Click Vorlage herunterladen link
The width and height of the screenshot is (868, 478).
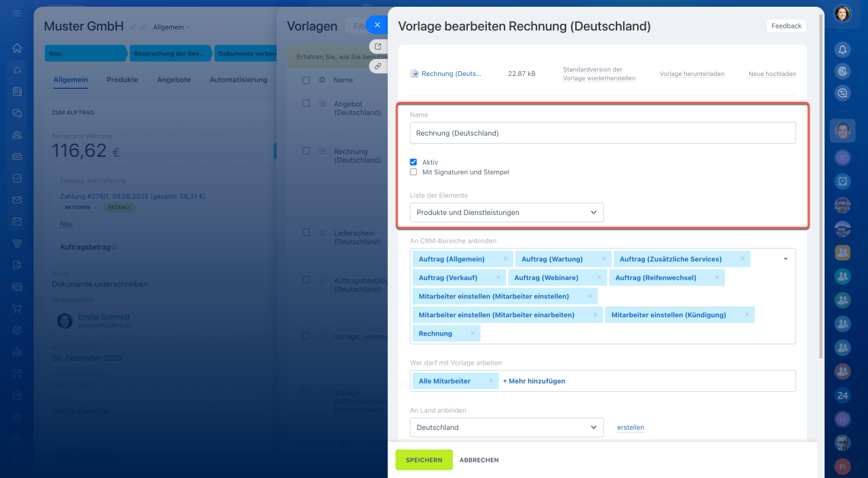coord(692,74)
